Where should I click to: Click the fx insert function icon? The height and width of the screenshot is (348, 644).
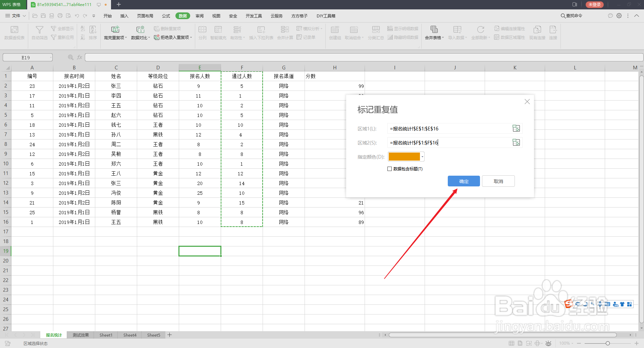tap(79, 57)
